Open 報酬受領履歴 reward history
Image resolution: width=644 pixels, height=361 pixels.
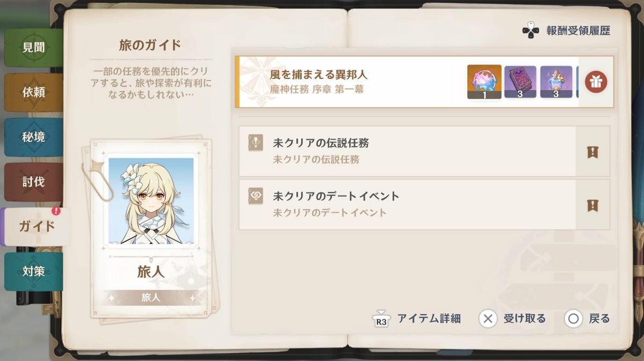click(x=578, y=31)
